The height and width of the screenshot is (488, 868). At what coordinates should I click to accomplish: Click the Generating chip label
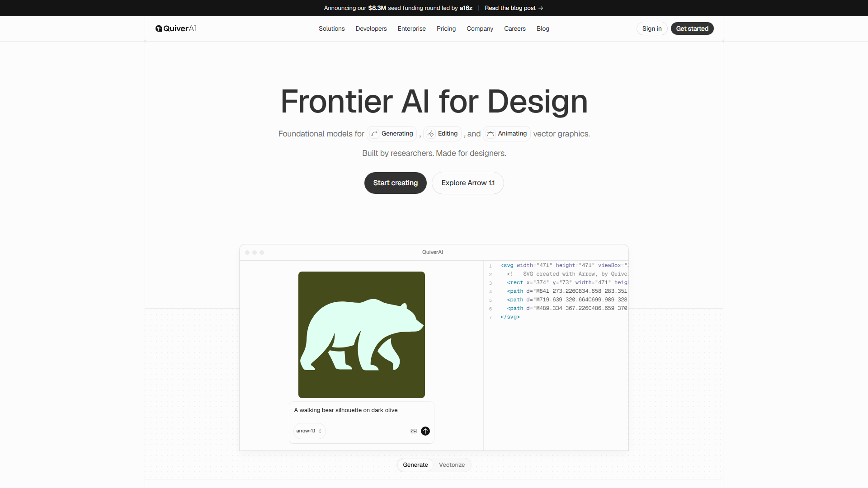(397, 134)
